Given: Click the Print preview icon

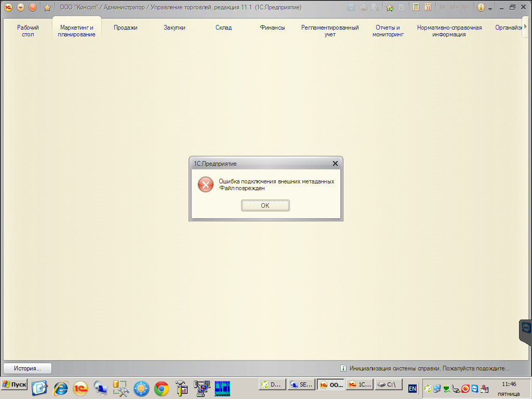Looking at the screenshot, I should point(375,7).
